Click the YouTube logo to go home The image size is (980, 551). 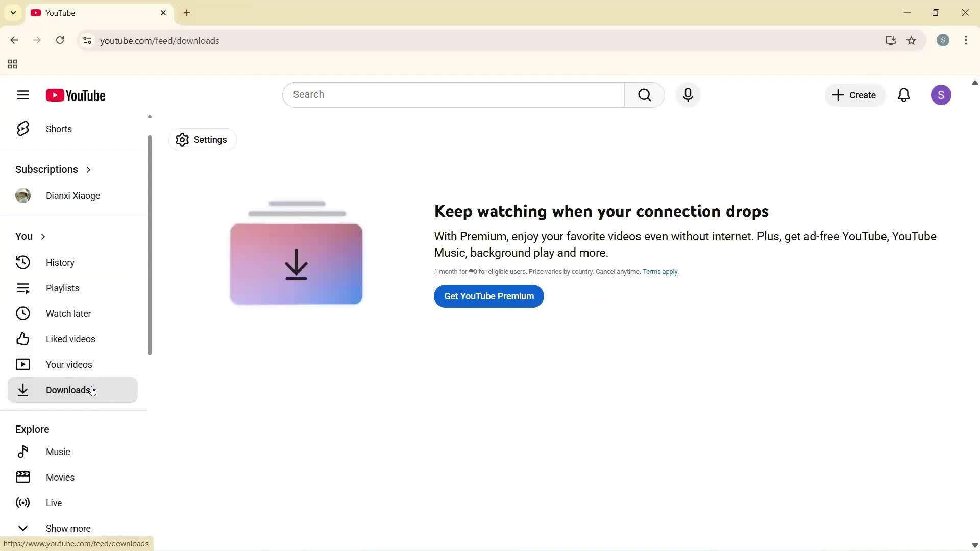pos(76,95)
